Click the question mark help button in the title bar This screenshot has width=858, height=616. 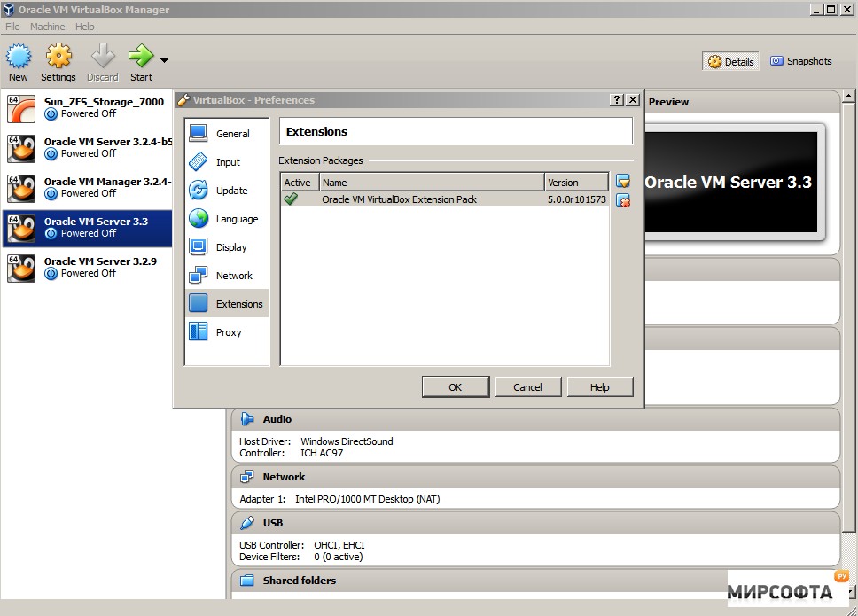coord(617,99)
